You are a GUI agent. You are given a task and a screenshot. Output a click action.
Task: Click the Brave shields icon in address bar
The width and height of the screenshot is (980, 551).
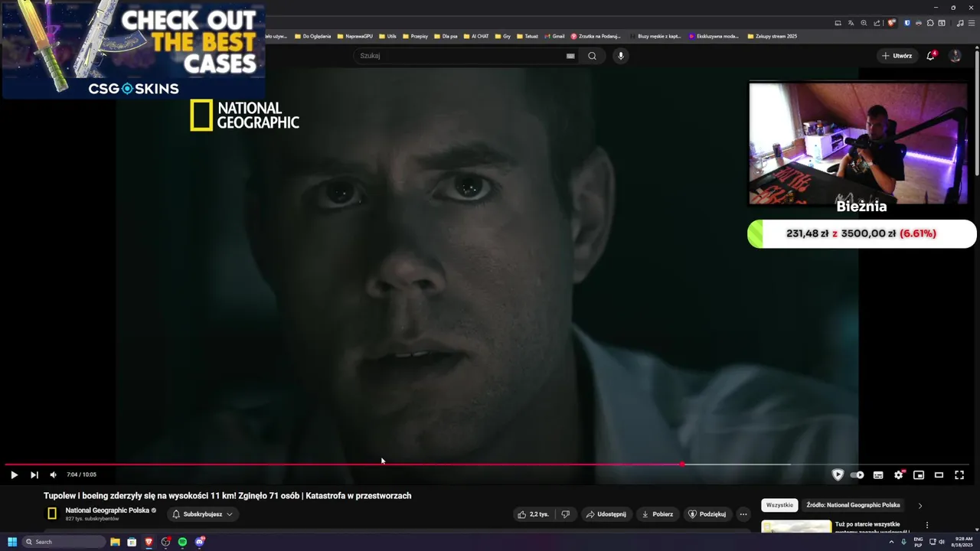point(891,23)
